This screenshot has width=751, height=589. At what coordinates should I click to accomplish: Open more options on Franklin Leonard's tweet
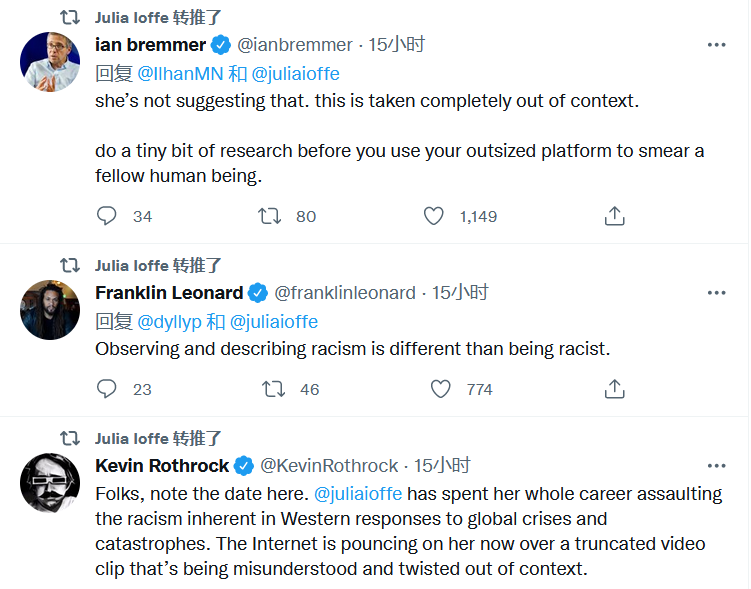tap(716, 293)
